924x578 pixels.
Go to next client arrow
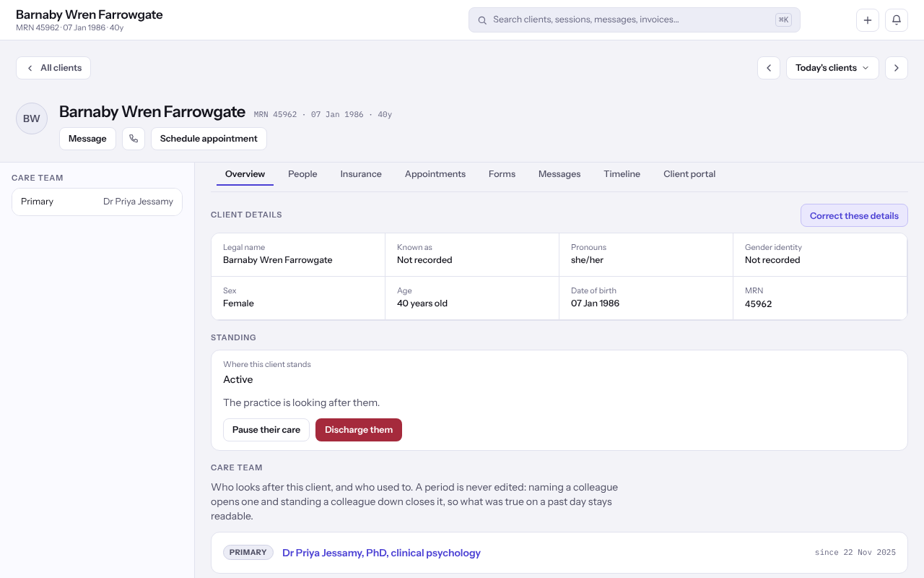pyautogui.click(x=897, y=68)
